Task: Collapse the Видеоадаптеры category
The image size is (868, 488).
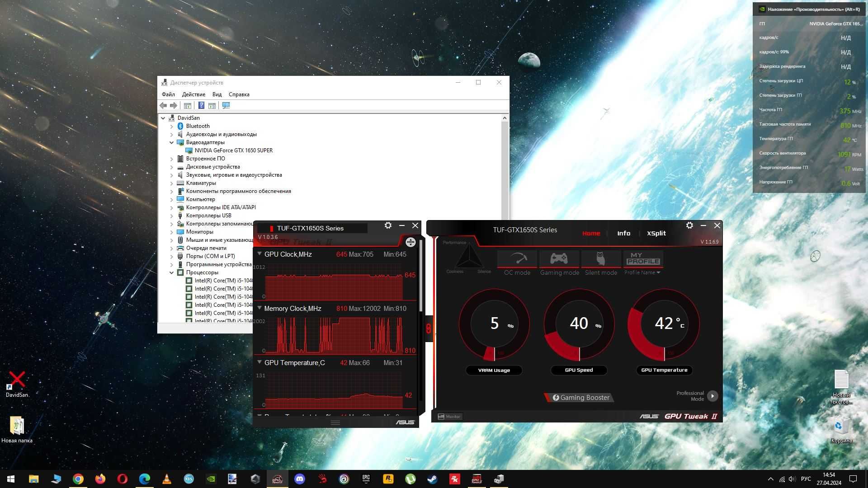Action: click(172, 142)
